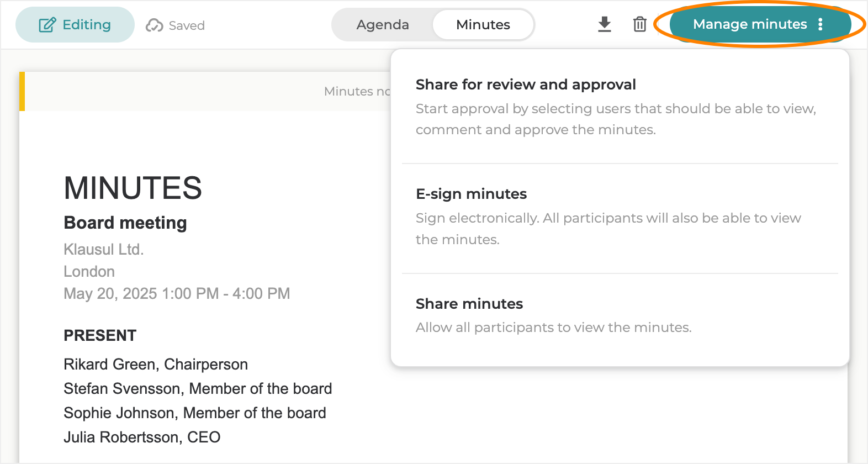Click the three-dot icon on Manage minutes
The width and height of the screenshot is (868, 464).
(x=821, y=24)
